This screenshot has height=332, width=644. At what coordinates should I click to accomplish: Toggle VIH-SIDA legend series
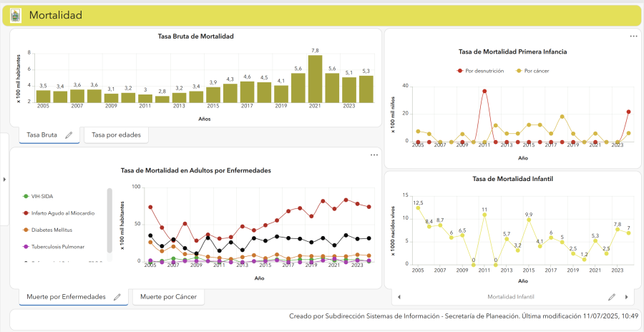[x=38, y=196]
